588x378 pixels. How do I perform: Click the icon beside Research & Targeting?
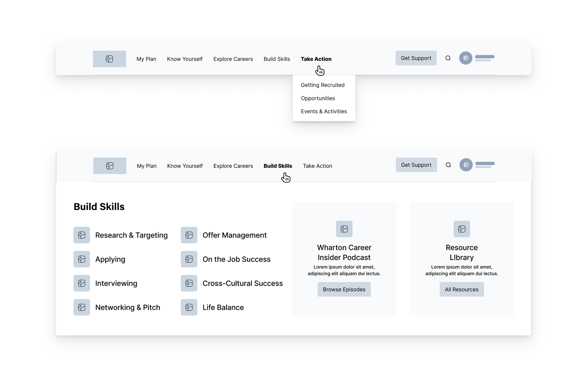[82, 235]
